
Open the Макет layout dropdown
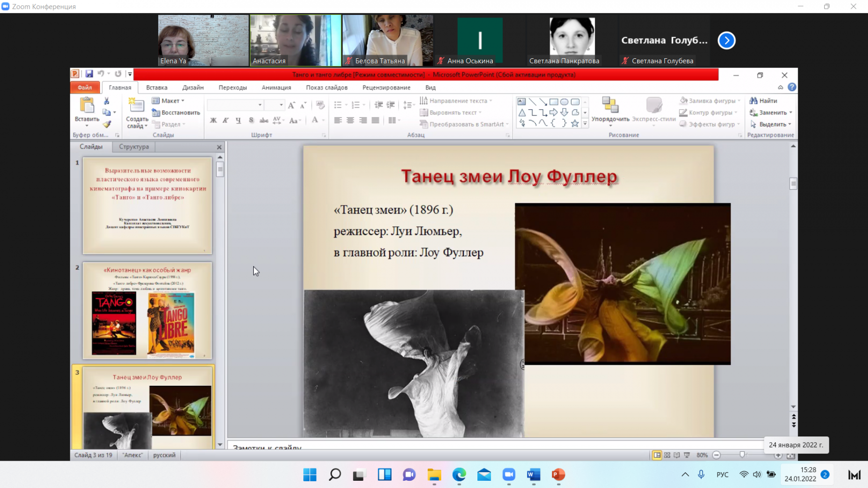tap(168, 101)
